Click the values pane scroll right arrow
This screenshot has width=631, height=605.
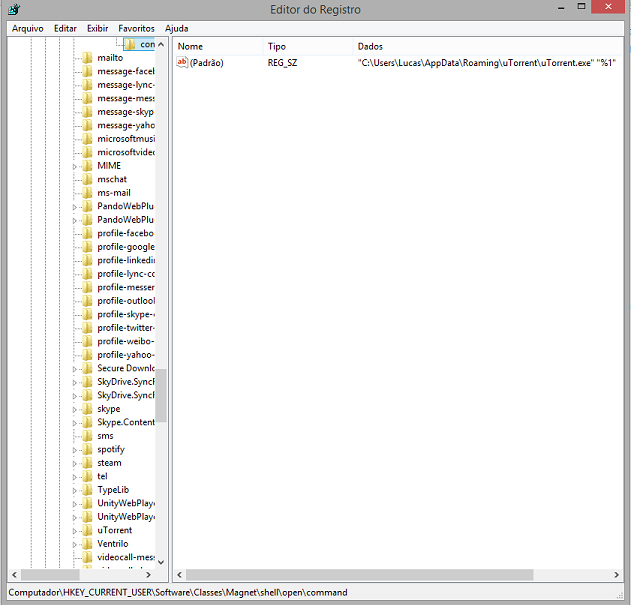(616, 575)
